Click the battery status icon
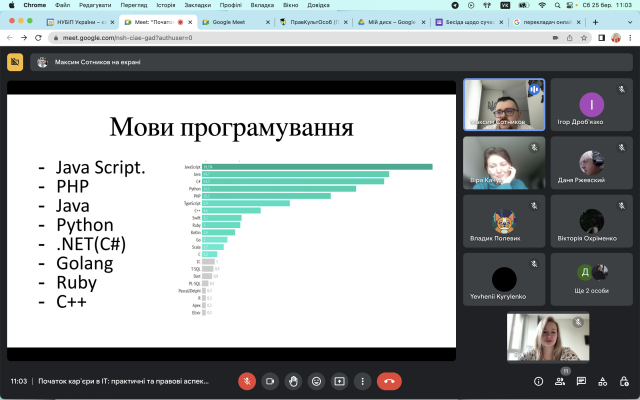The height and width of the screenshot is (400, 640). (x=524, y=5)
